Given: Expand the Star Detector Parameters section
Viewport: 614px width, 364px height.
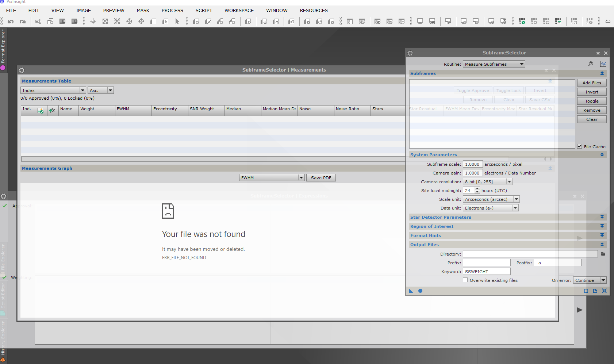Looking at the screenshot, I should 602,217.
